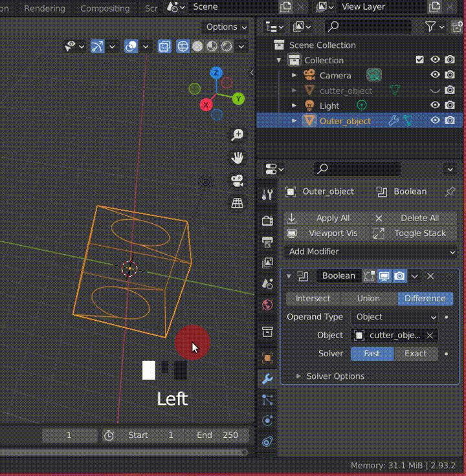Open overlays settings dropdown arrow
This screenshot has height=476, width=466.
pos(146,47)
